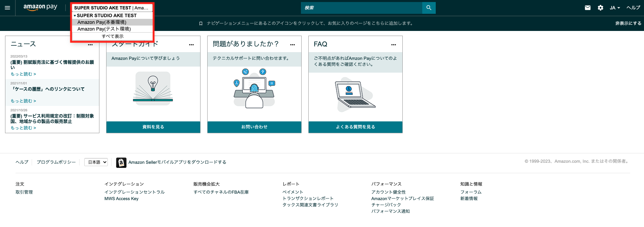Click the footer ヘルプ link

tap(22, 162)
